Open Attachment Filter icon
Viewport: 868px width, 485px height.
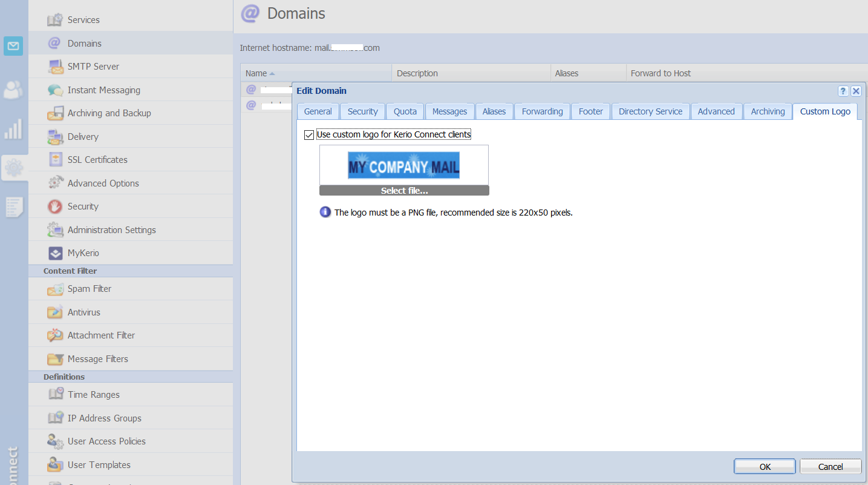(x=55, y=335)
